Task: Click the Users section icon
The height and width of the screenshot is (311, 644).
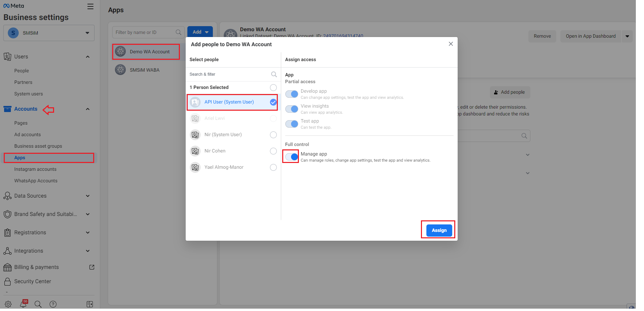Action: pyautogui.click(x=7, y=56)
